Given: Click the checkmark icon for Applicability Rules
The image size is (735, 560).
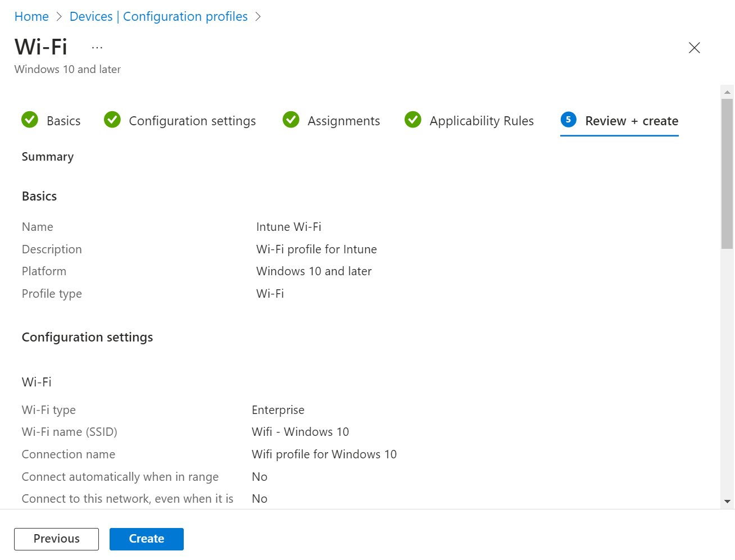Looking at the screenshot, I should (x=413, y=120).
